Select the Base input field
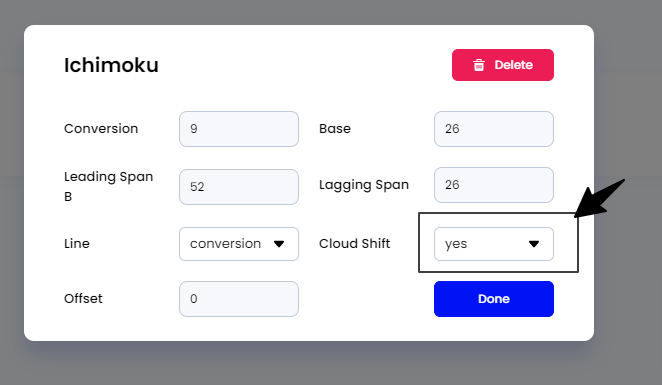 (x=494, y=129)
